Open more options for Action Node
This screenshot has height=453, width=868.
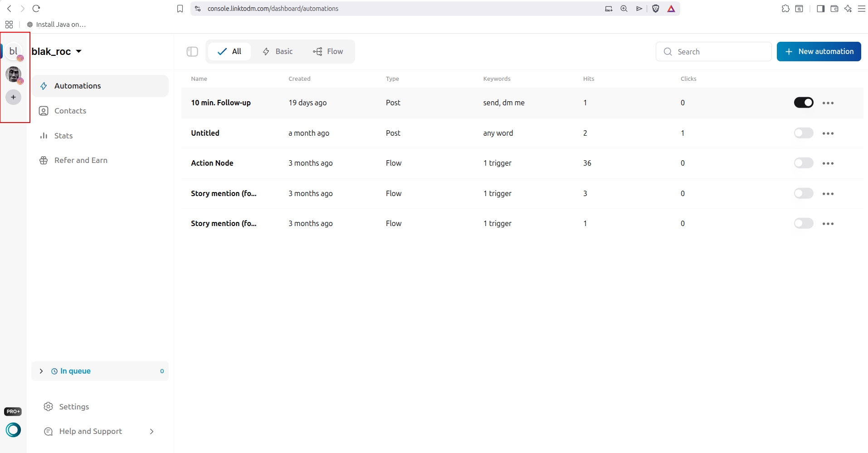coord(828,163)
